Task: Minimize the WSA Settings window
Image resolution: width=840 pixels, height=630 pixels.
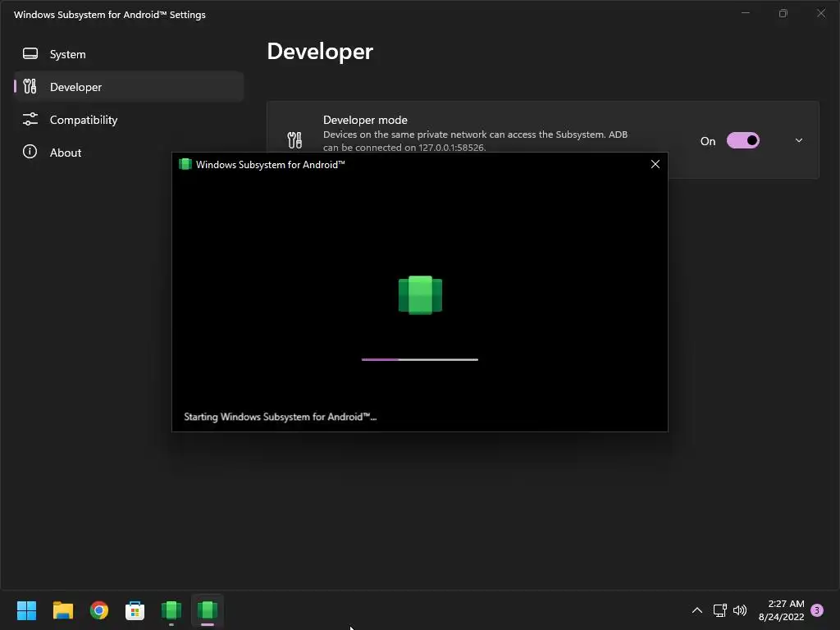Action: point(745,13)
